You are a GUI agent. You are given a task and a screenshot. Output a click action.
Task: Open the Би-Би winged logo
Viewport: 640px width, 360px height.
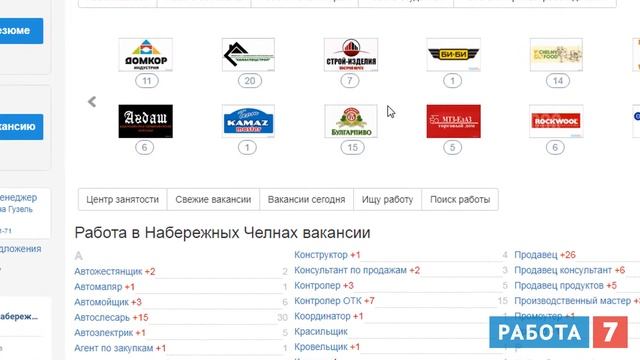coord(453,55)
